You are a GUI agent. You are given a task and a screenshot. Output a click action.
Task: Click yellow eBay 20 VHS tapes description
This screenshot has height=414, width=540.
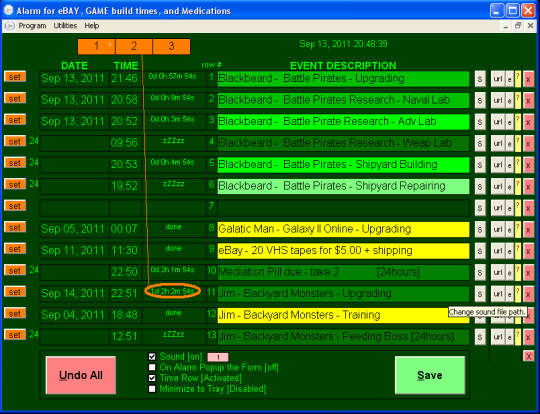(343, 250)
